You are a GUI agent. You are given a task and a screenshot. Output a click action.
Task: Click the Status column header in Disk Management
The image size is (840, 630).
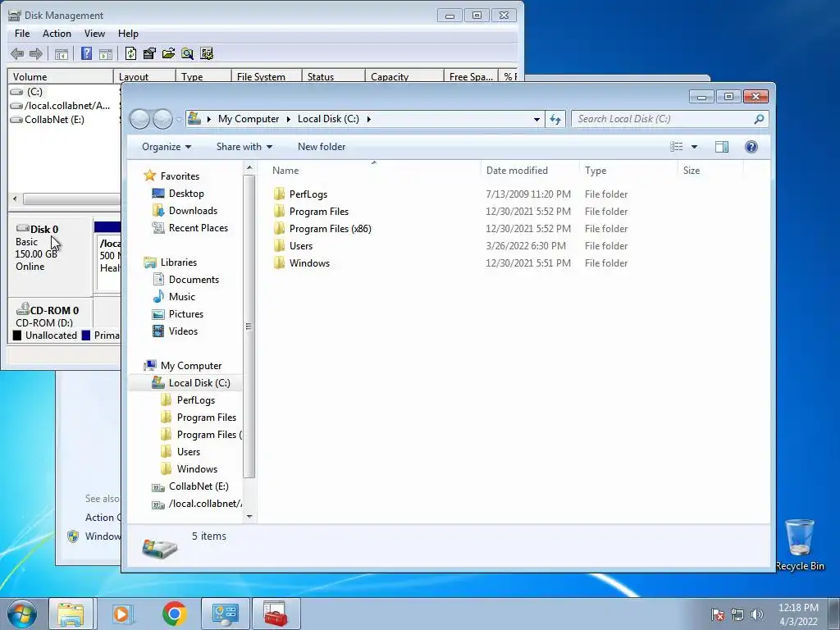click(333, 76)
